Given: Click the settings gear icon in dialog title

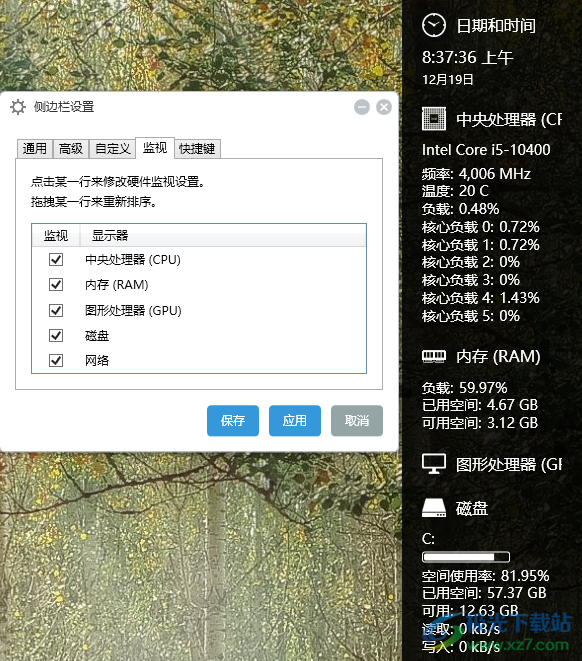Looking at the screenshot, I should click(18, 107).
